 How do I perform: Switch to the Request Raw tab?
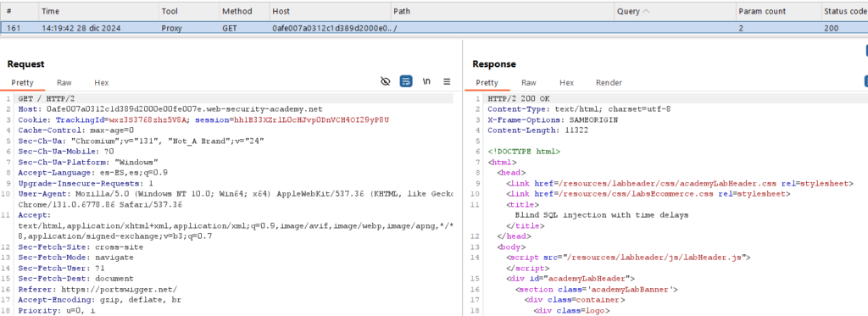[64, 83]
